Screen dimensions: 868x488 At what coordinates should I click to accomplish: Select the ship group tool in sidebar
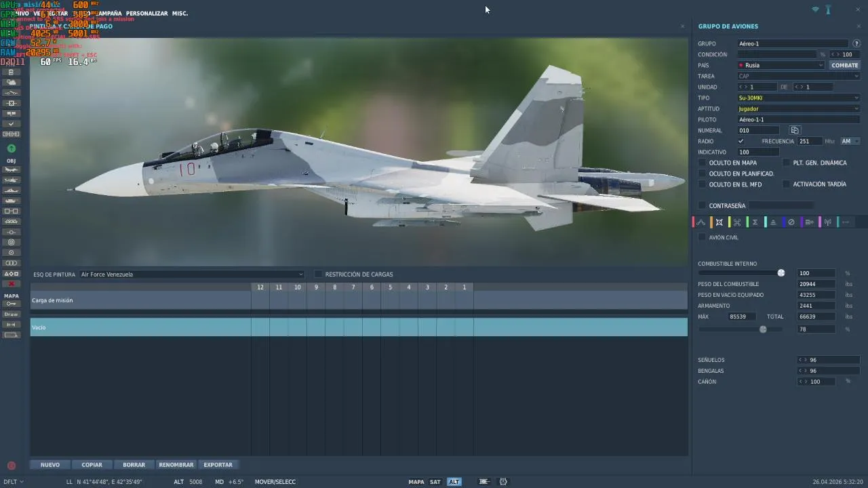pyautogui.click(x=11, y=190)
